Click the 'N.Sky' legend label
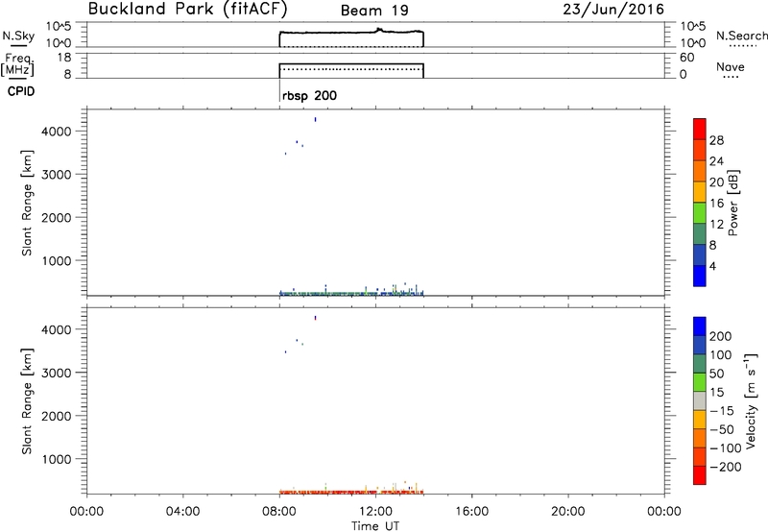Viewport: 768px width, 532px height. [x=18, y=36]
